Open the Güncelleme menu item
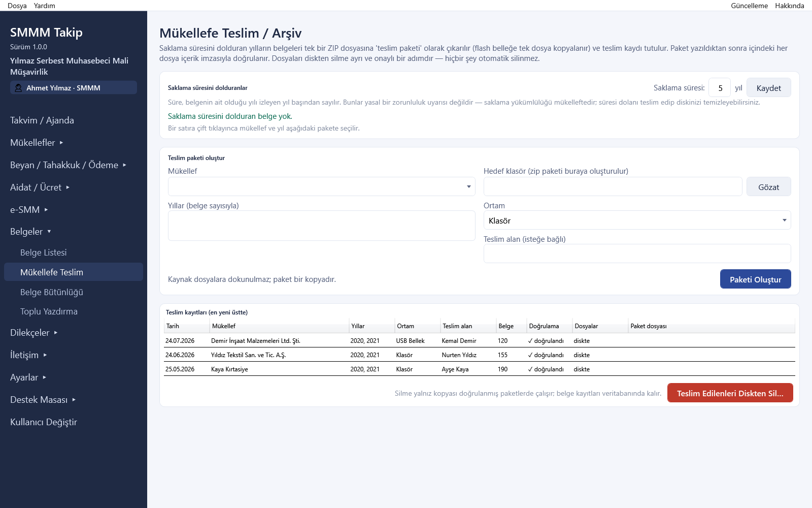 [x=749, y=6]
